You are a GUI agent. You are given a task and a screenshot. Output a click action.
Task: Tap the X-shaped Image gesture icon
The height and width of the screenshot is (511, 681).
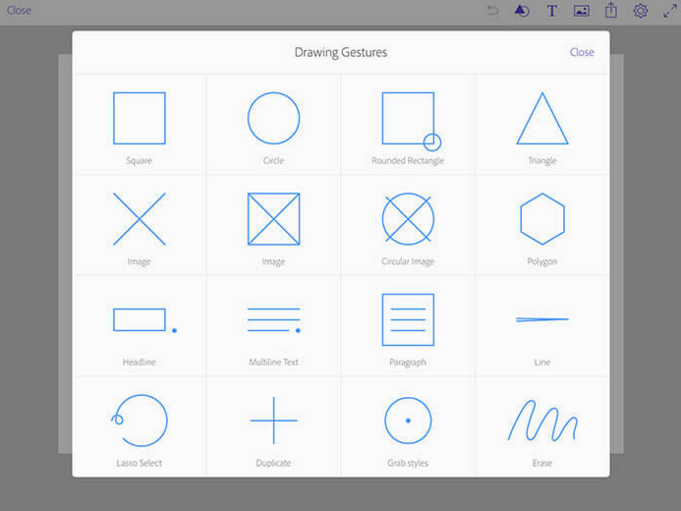pyautogui.click(x=139, y=219)
